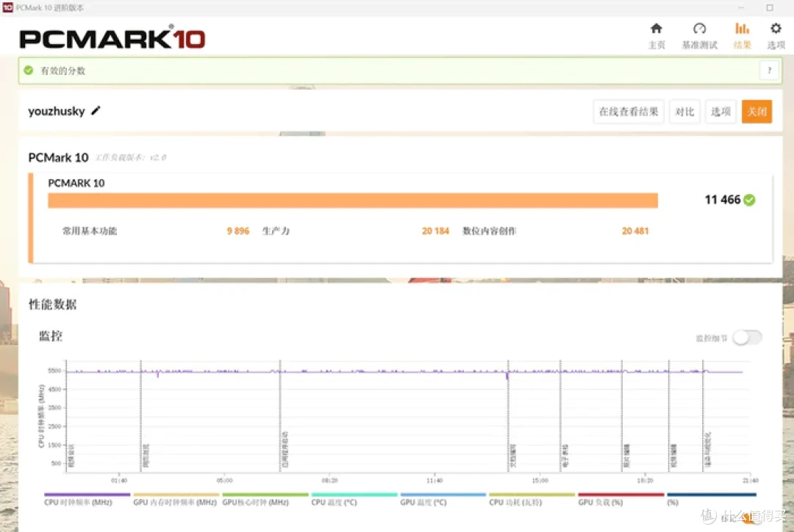Click the youzhusky result name

coord(57,111)
